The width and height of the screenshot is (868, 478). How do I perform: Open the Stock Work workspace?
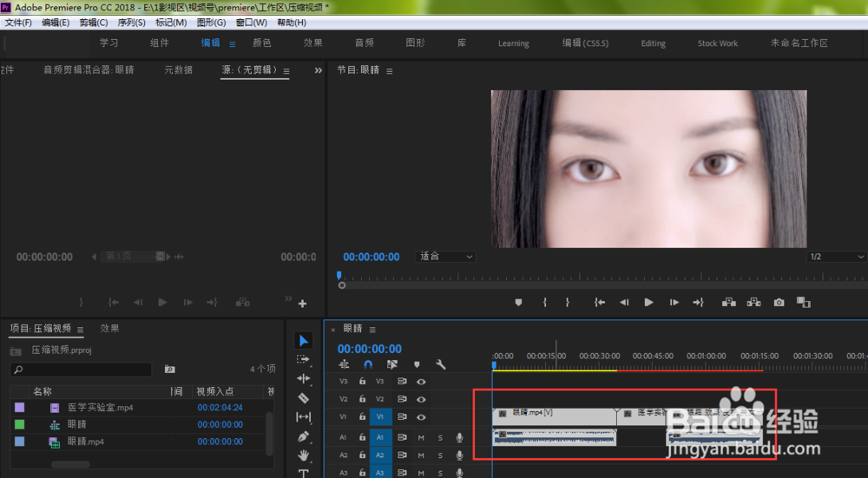[718, 43]
